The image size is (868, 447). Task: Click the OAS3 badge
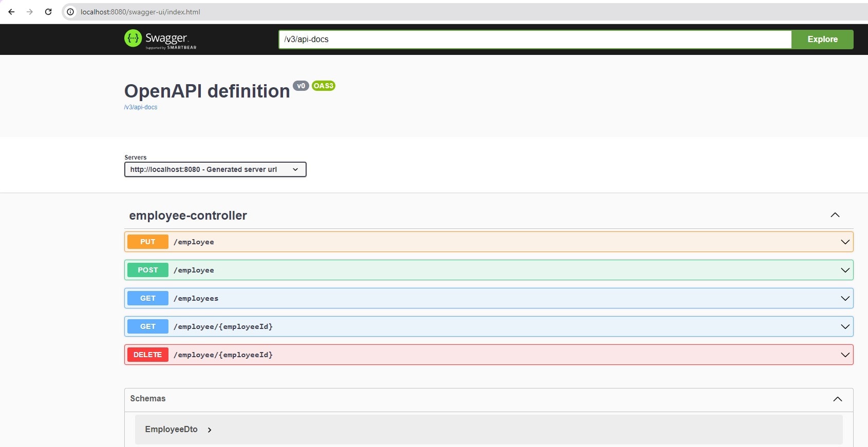(x=324, y=86)
